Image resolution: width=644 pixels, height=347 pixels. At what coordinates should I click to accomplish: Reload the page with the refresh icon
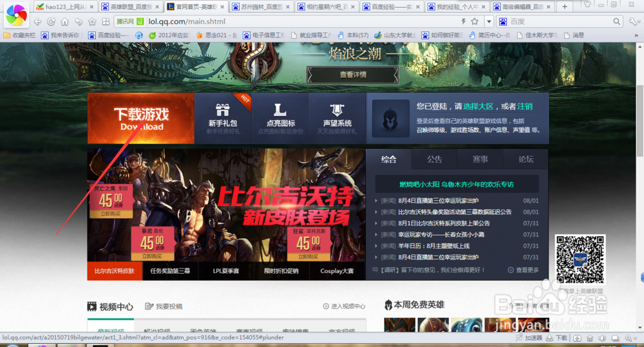click(x=52, y=21)
